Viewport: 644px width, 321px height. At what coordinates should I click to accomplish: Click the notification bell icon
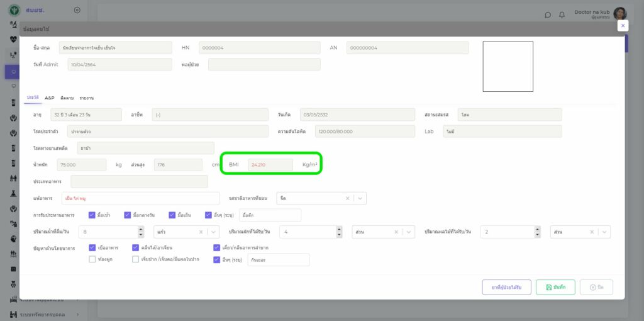point(562,14)
